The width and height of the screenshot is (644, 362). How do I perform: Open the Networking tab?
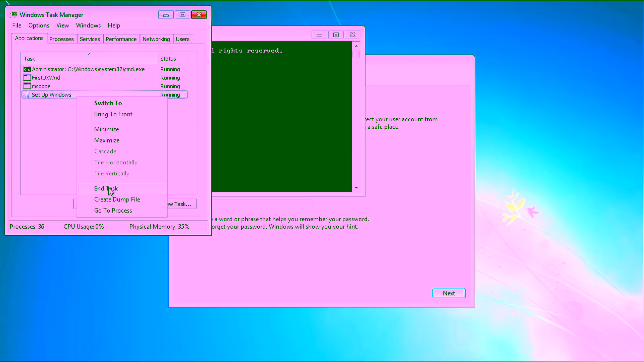tap(156, 39)
